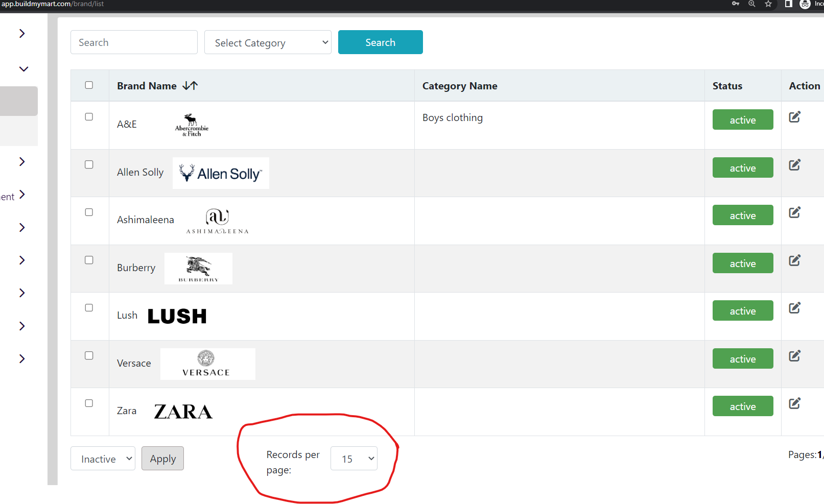The height and width of the screenshot is (504, 824).
Task: Click the "Allen Solly" brand name text
Action: tap(140, 172)
